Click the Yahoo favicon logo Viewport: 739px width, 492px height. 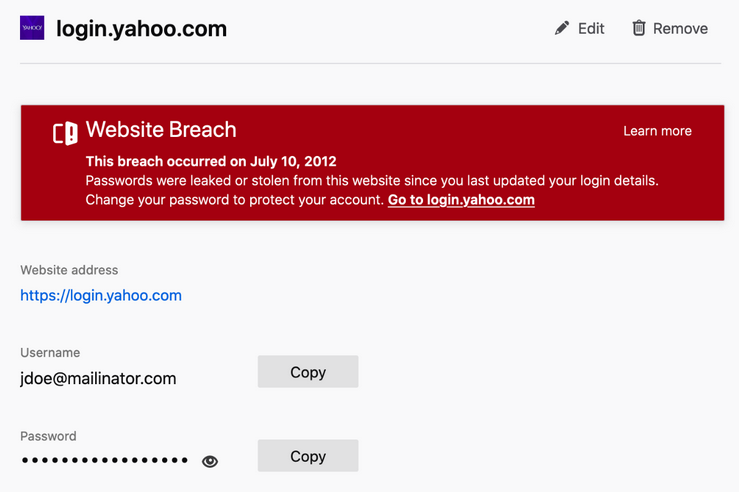coord(32,28)
